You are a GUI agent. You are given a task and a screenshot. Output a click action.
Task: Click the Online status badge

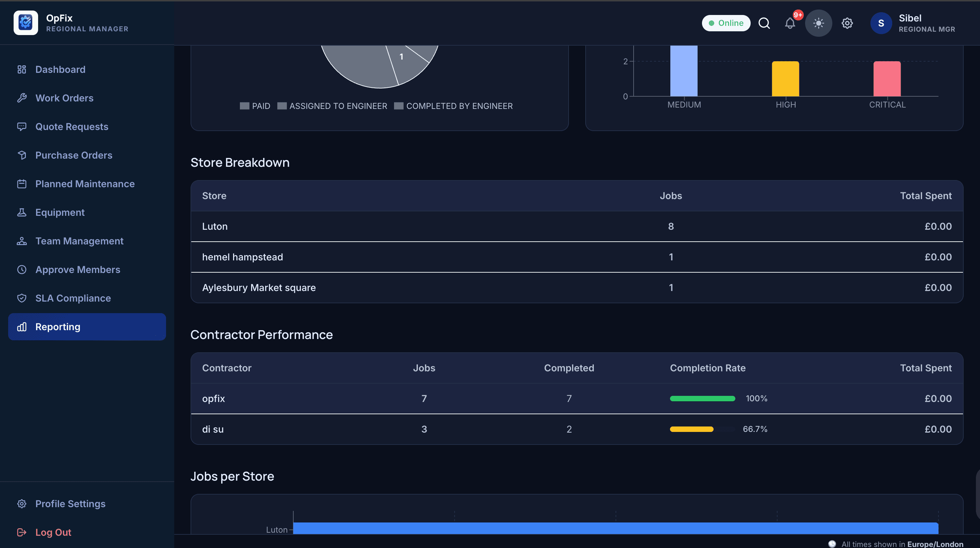click(x=726, y=23)
